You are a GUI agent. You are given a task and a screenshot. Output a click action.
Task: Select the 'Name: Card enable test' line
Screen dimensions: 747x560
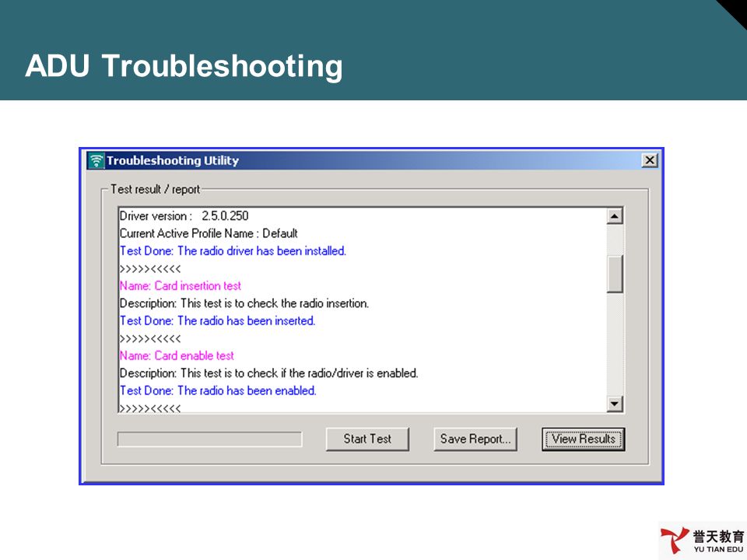(x=177, y=355)
